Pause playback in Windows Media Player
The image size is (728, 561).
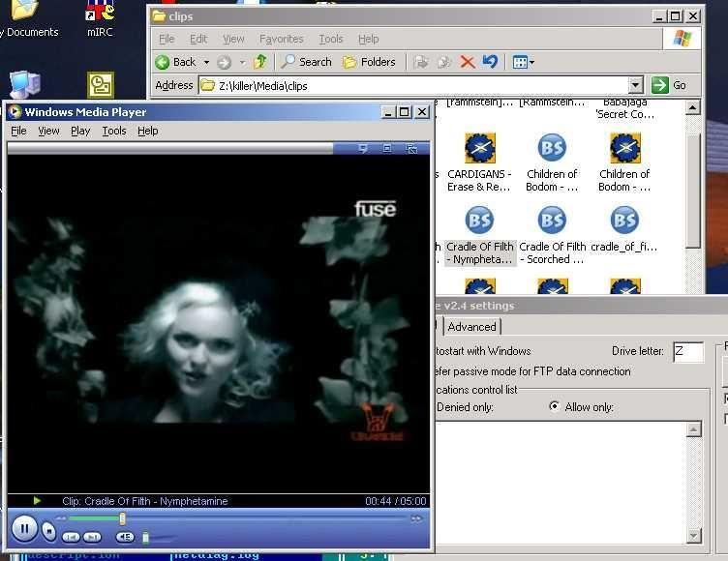(24, 528)
